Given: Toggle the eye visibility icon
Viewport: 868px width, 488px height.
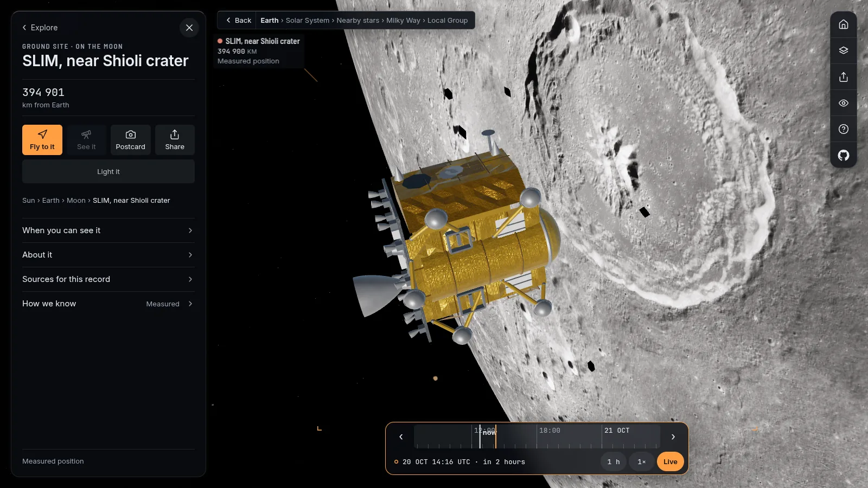Looking at the screenshot, I should [844, 103].
